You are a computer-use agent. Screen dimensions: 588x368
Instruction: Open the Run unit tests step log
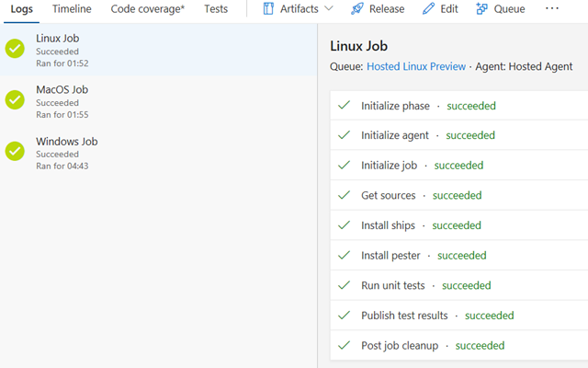393,285
